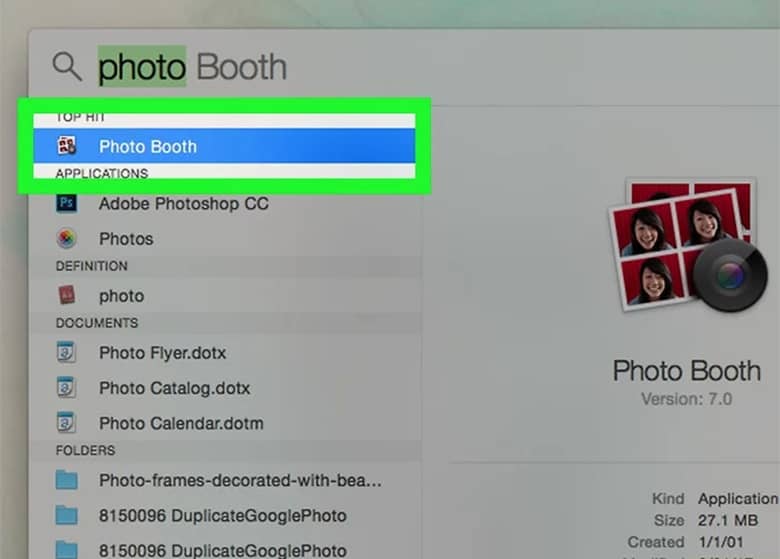Click the Photo Calendar.dotm document icon
This screenshot has width=780, height=559.
tap(67, 423)
